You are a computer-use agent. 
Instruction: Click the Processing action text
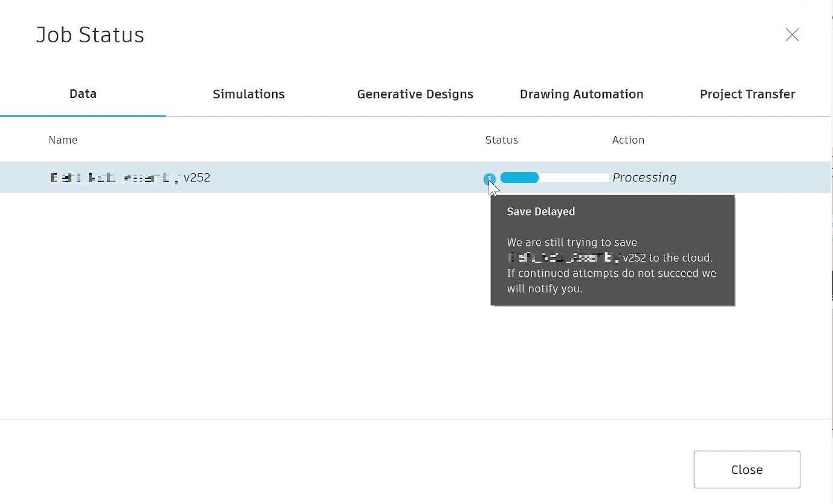click(x=644, y=178)
